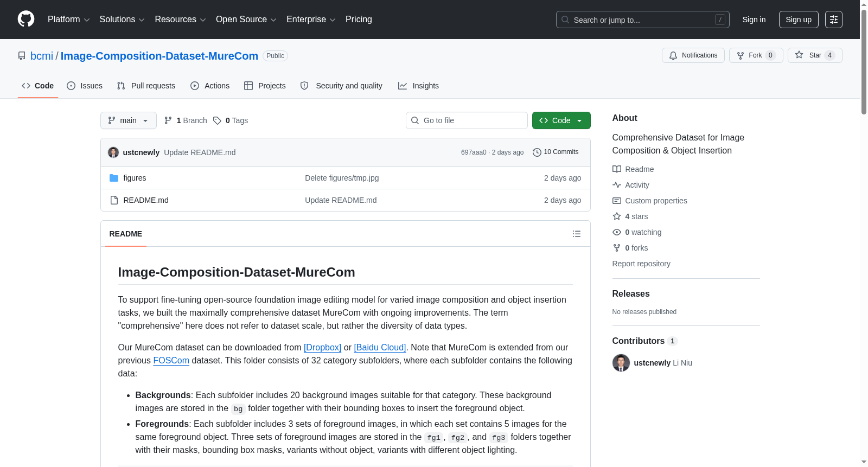Switch to the Insights tab
The image size is (868, 467).
[418, 86]
